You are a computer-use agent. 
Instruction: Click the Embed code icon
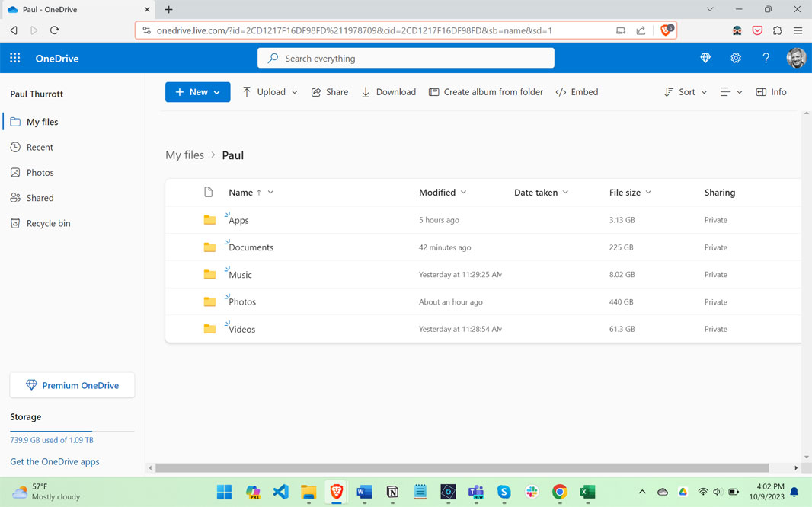coord(561,92)
